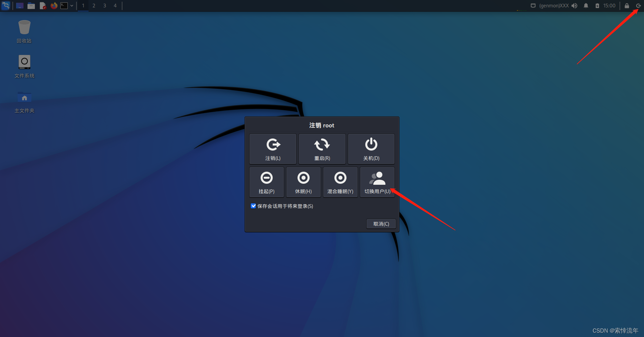Click the 取消(C) cancel button
This screenshot has width=644, height=337.
[381, 224]
